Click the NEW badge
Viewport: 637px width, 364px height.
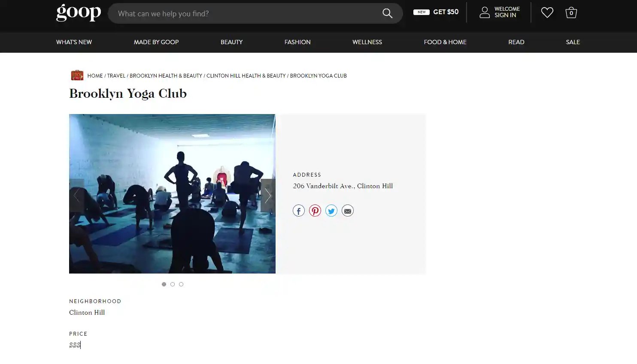click(x=422, y=12)
